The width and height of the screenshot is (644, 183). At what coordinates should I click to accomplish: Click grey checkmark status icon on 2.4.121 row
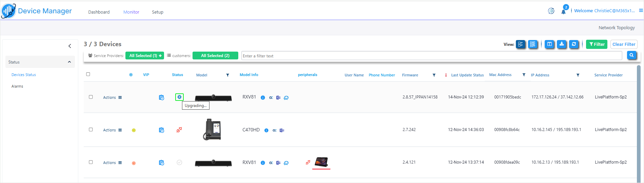click(x=179, y=162)
